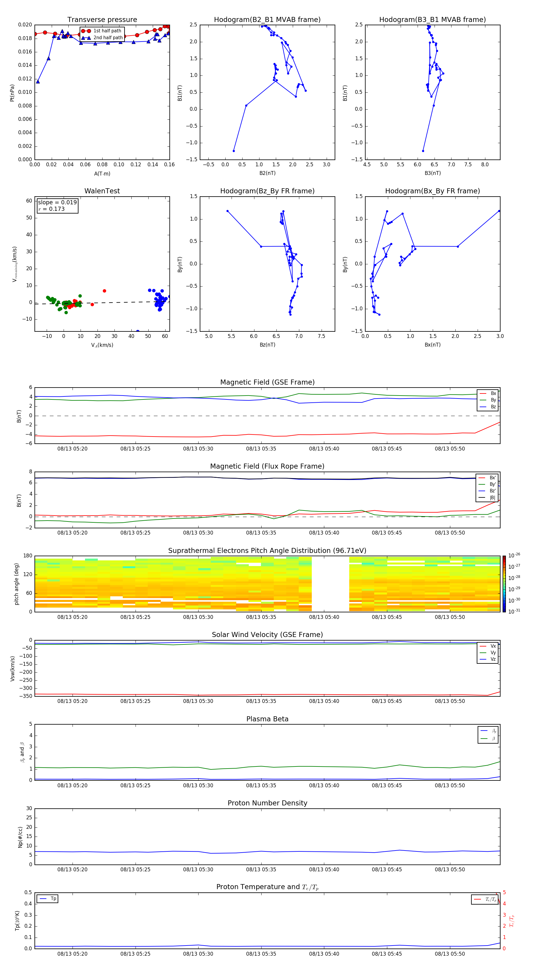Click the "Pt(nPa)" y-axis label
Viewport: 535px width, 980px height.
pyautogui.click(x=12, y=92)
